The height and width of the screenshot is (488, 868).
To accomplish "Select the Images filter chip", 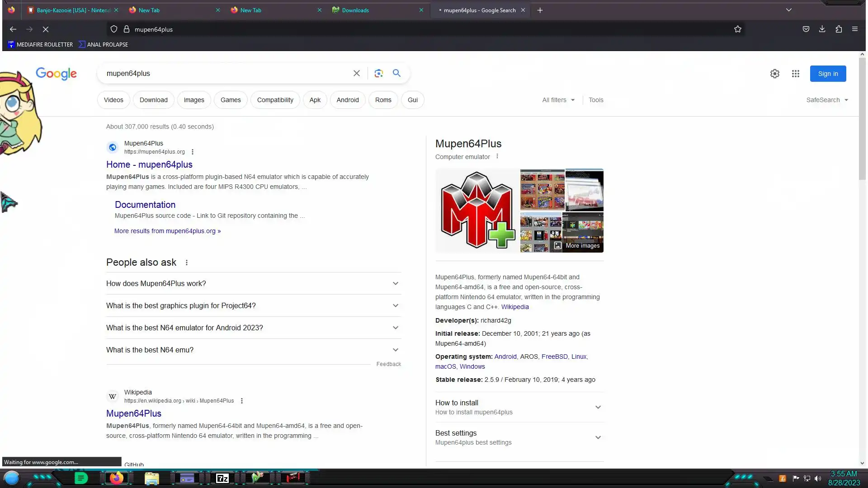I will click(193, 100).
